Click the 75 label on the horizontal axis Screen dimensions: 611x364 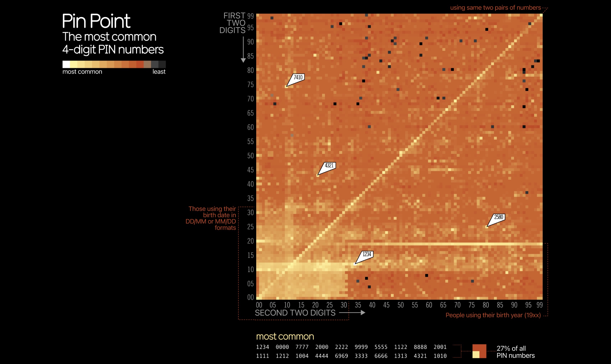472,305
